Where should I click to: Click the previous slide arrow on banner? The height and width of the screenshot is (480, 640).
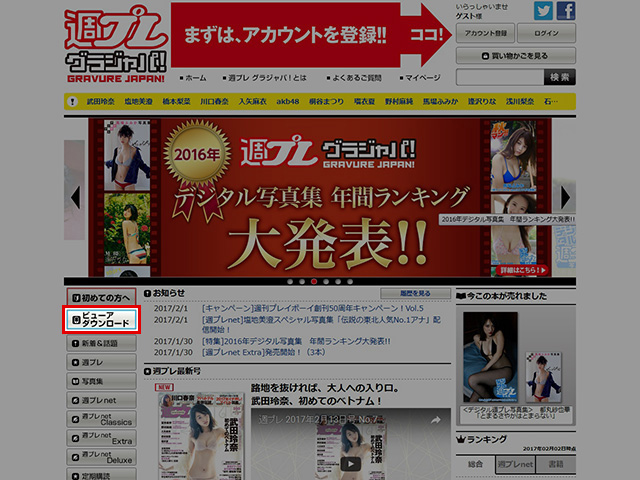tap(75, 198)
